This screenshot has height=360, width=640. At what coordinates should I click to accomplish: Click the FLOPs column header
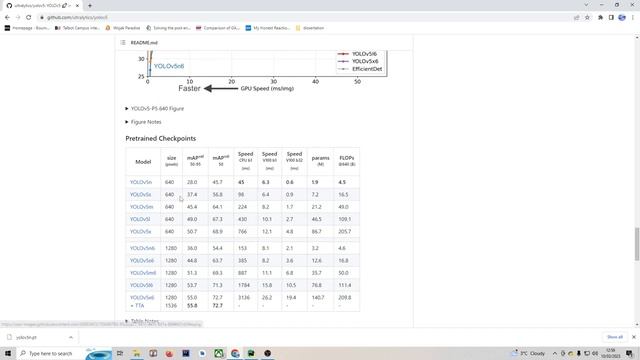coord(347,161)
